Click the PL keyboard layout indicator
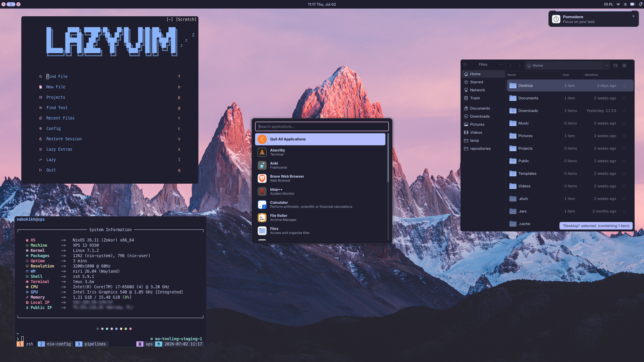Screen dimensions: 644x362 click(x=609, y=4)
